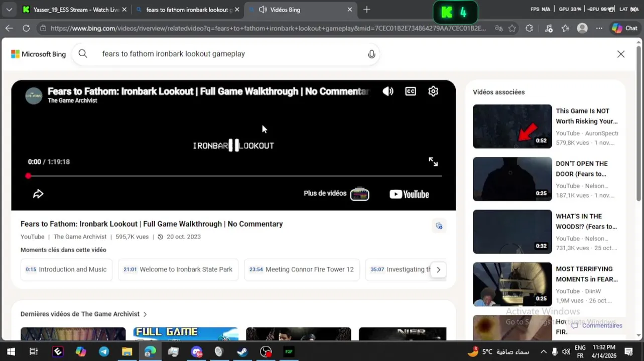This screenshot has width=644, height=361.
Task: Close the Yasser_19_ESS Stream tab
Action: tap(124, 10)
